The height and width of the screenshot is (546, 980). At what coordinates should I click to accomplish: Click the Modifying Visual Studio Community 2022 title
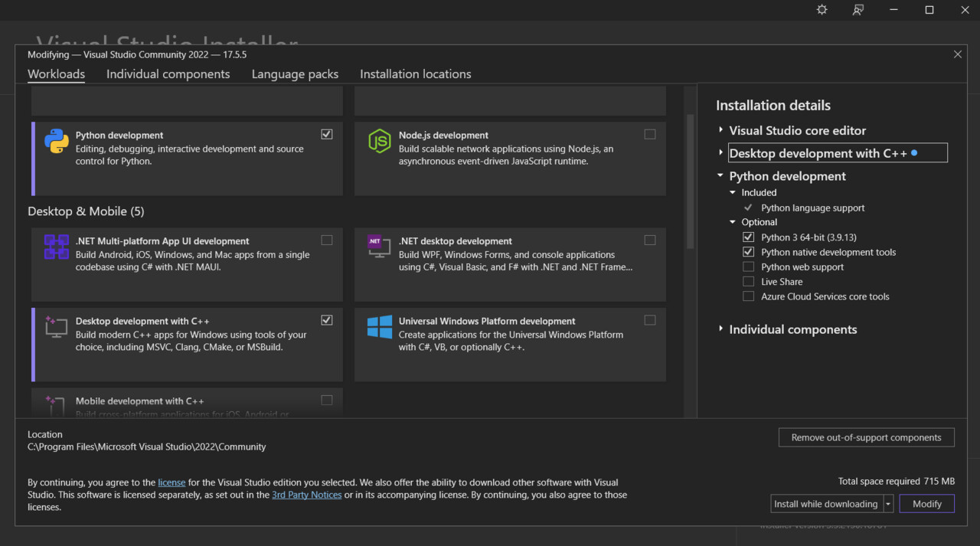[137, 55]
